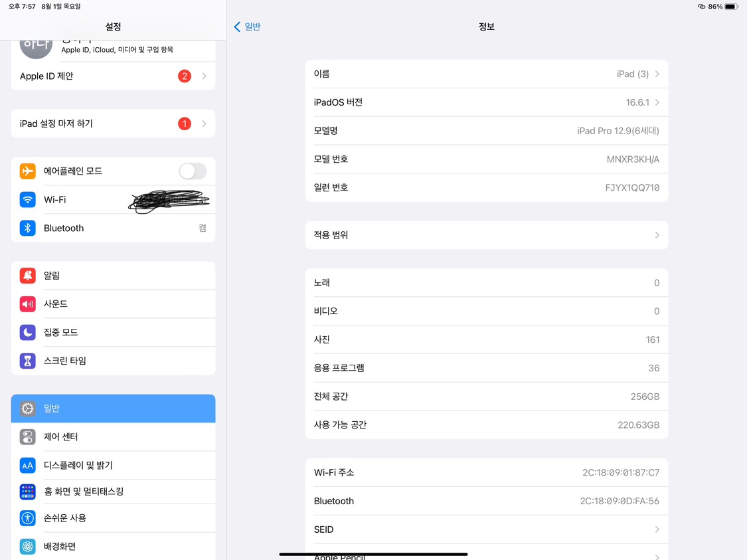
Task: Tap iPad 설정 마저 하기 row
Action: 113,124
